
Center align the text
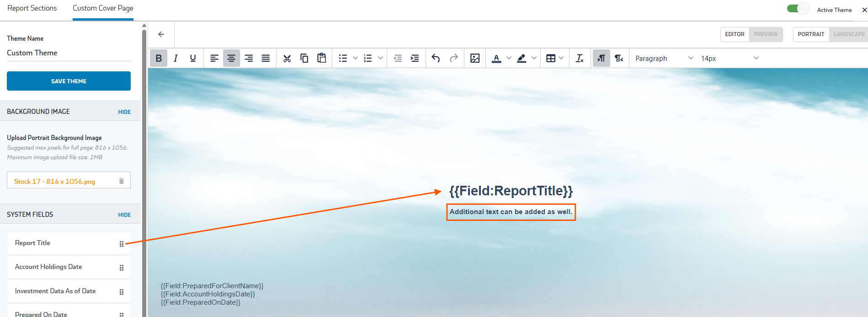coord(231,58)
